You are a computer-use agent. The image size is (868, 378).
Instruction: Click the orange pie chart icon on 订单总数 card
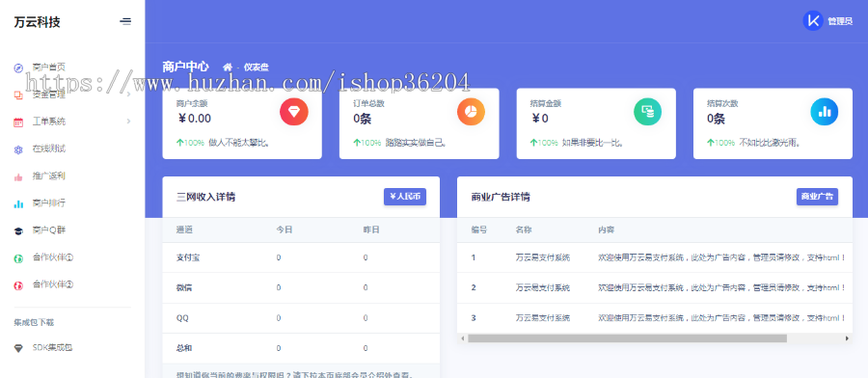coord(471,112)
